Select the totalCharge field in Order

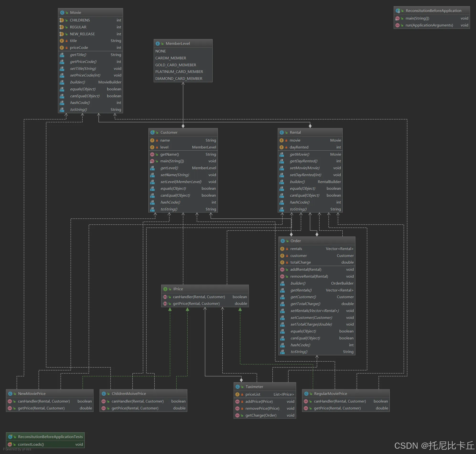pyautogui.click(x=300, y=262)
